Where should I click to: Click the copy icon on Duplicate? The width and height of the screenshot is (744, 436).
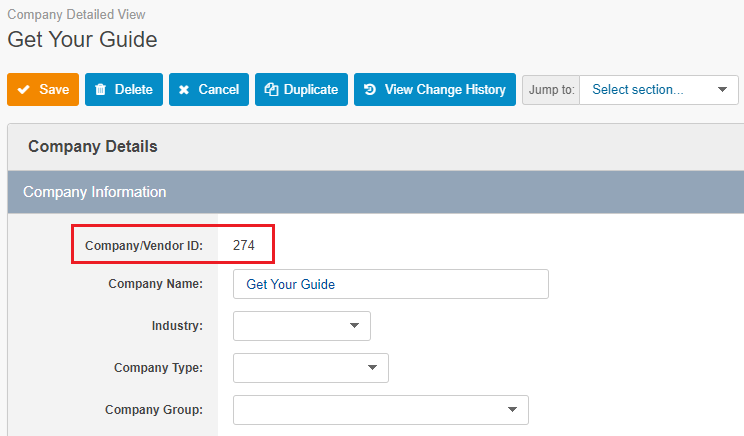(x=271, y=89)
